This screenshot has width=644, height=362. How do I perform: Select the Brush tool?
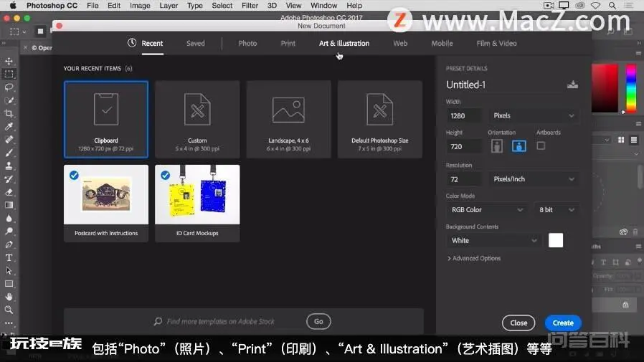coord(9,153)
